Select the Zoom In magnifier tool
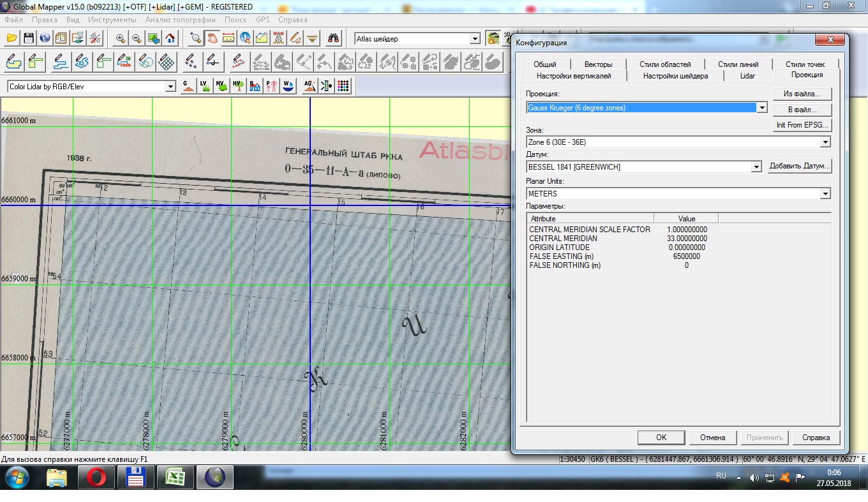868x502 pixels. click(x=121, y=38)
